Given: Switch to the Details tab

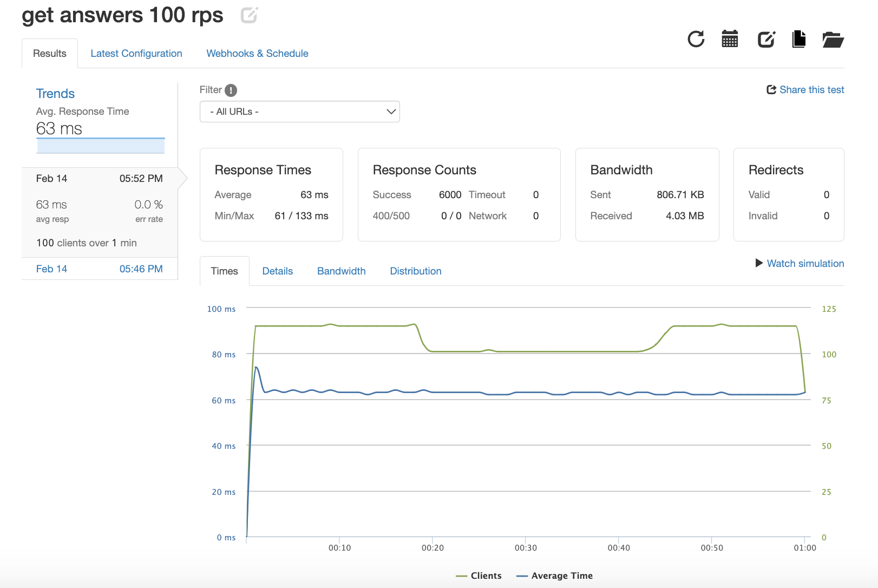Looking at the screenshot, I should pyautogui.click(x=278, y=271).
